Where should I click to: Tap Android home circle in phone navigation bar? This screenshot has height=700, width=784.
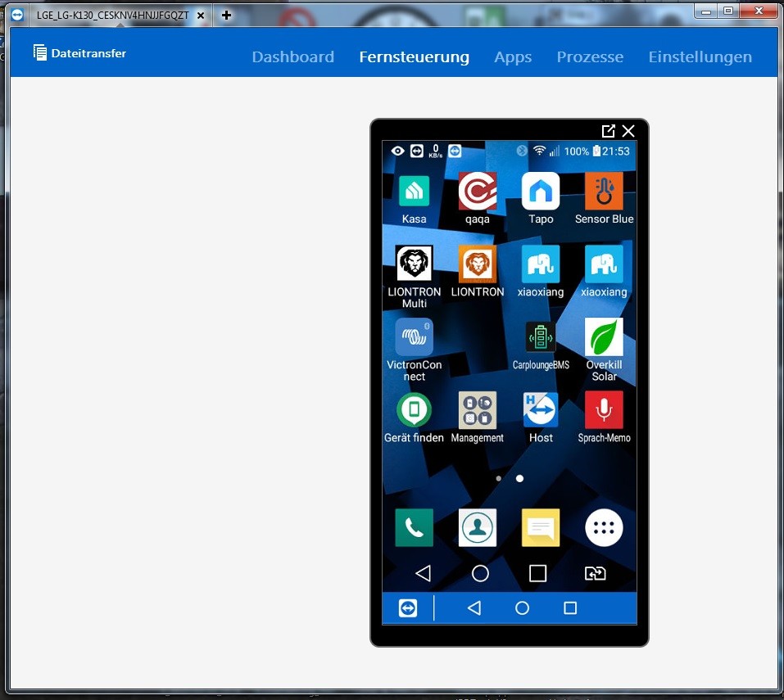click(x=480, y=573)
